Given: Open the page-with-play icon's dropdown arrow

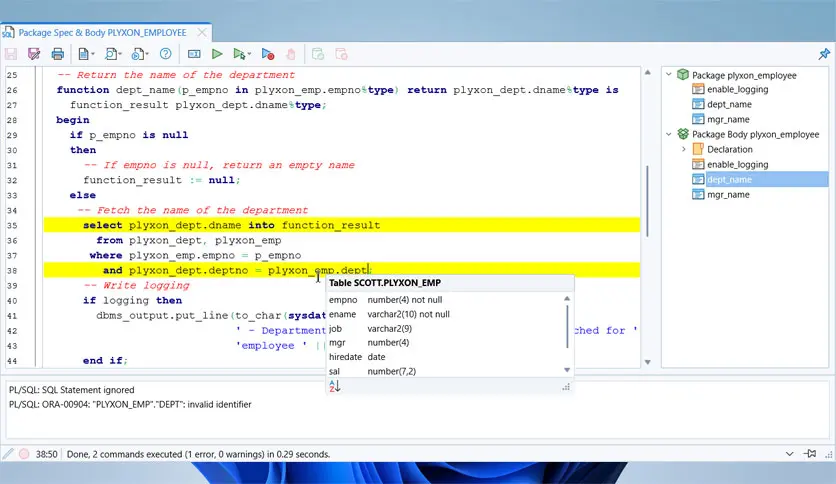Looking at the screenshot, I should [x=147, y=54].
